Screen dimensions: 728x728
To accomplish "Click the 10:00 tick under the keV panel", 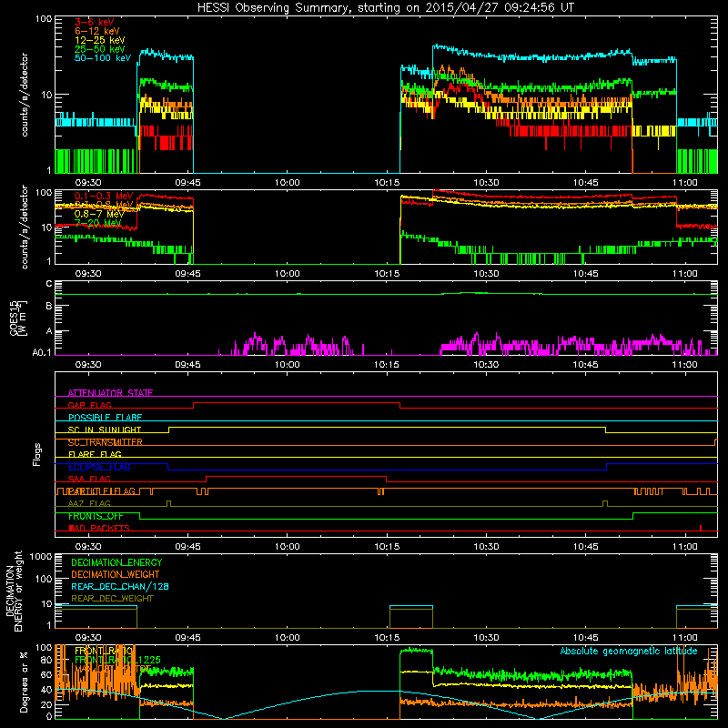I will click(287, 183).
